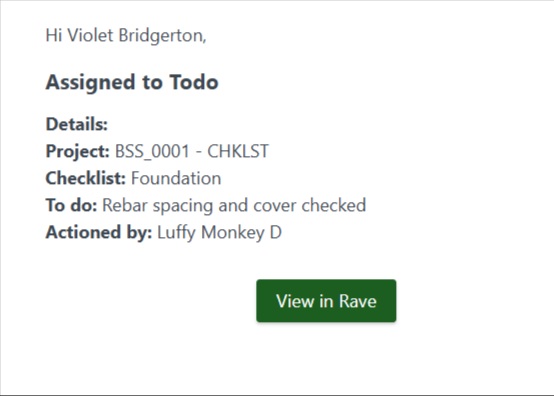Click the bold Checklist: label
The width and height of the screenshot is (554, 396).
point(86,178)
